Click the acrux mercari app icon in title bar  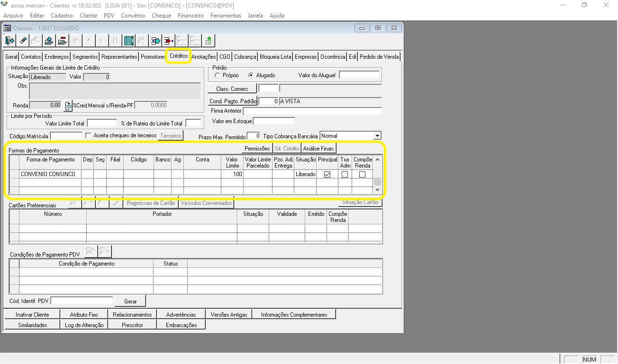[5, 5]
